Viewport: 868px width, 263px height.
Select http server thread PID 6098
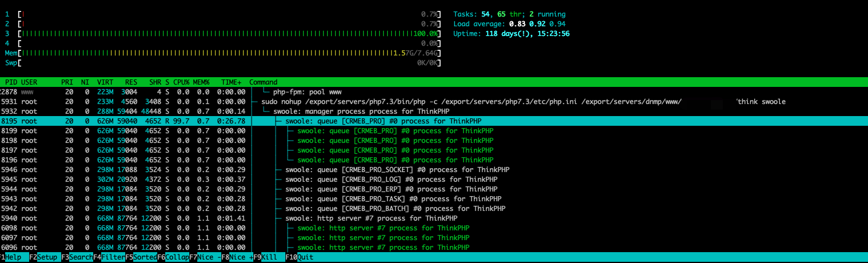(x=434, y=228)
